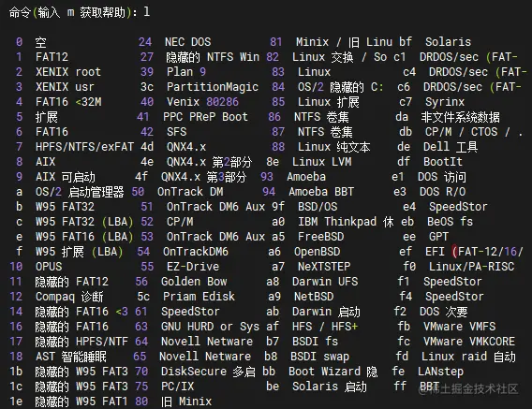This screenshot has height=409, width=532.
Task: Click the "XENIX root" partition type
Action: [x=68, y=72]
